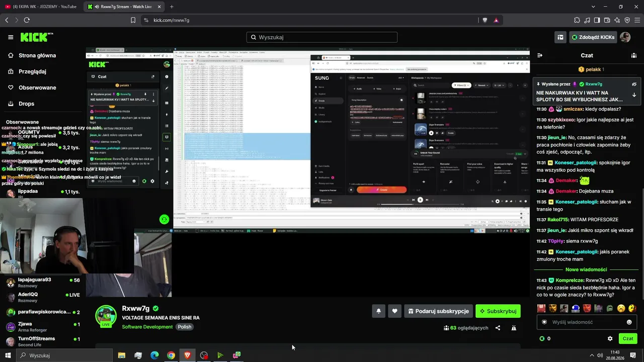Collapse the chat panel with the arrow icon

pos(540,55)
